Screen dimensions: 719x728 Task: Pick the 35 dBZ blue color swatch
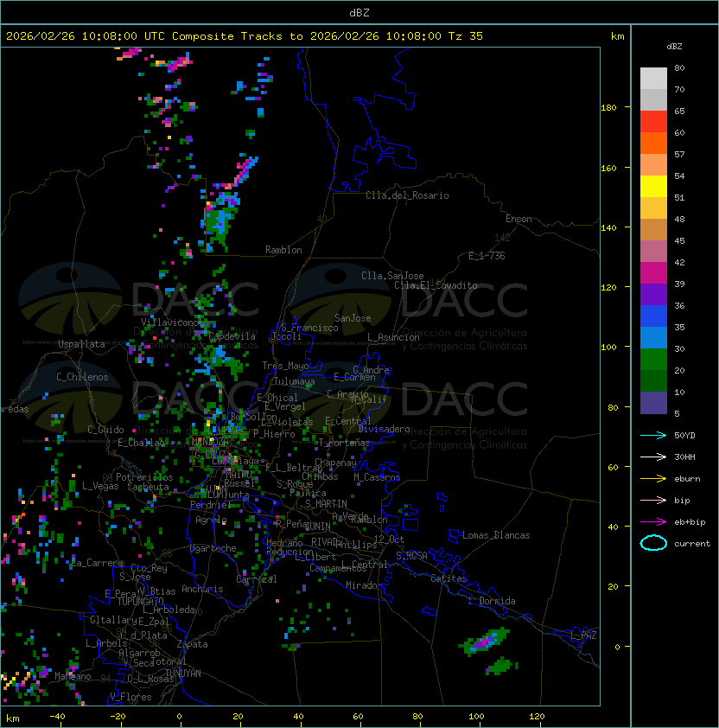pos(653,337)
